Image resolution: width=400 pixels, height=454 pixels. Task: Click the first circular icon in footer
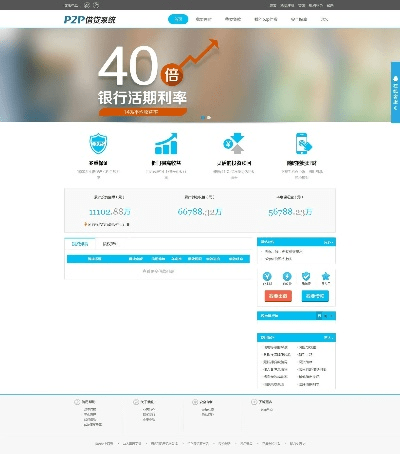(x=77, y=402)
